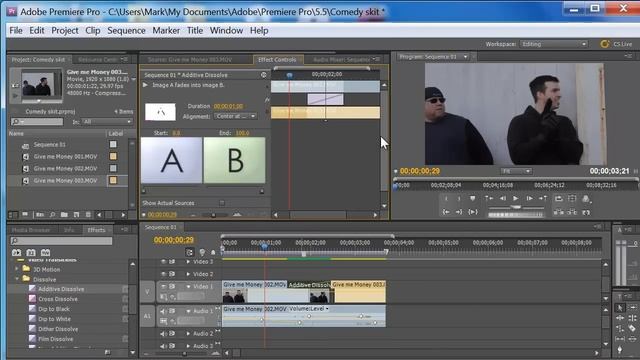The image size is (640, 360).
Task: Click Find magnifier icon in Project panel
Action: 53,214
